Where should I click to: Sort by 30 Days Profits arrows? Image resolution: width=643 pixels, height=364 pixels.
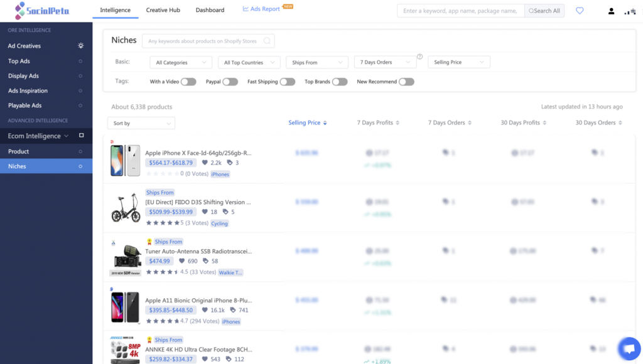tap(544, 123)
